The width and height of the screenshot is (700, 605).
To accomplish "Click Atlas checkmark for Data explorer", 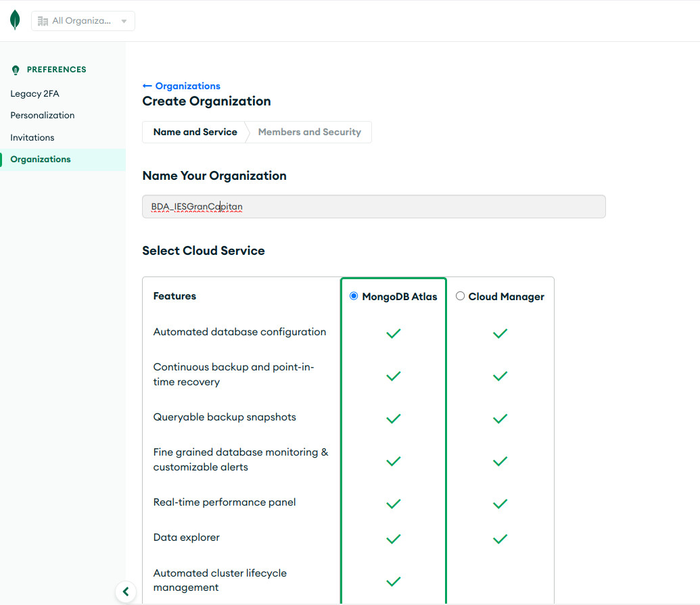I will coord(394,539).
